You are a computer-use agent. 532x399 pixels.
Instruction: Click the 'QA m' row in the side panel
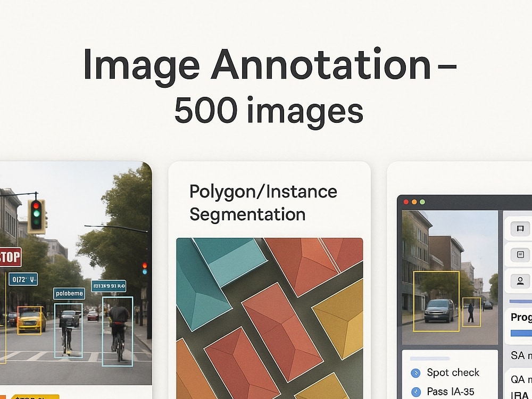point(521,379)
